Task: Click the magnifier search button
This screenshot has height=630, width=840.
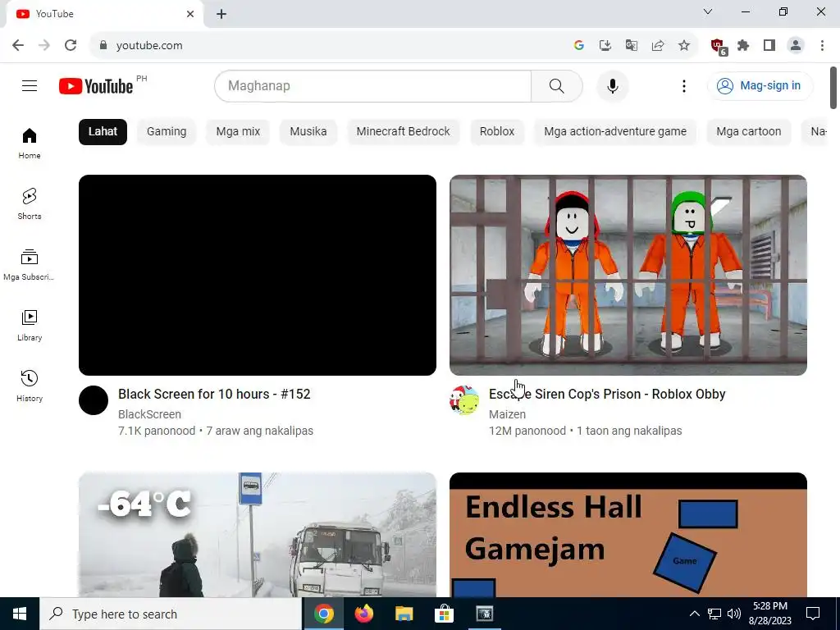Action: point(557,85)
